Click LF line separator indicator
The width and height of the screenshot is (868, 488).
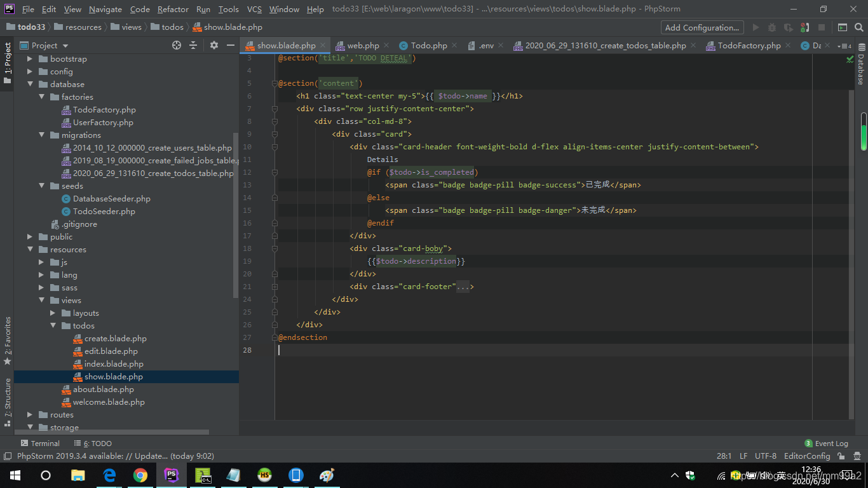(x=743, y=456)
